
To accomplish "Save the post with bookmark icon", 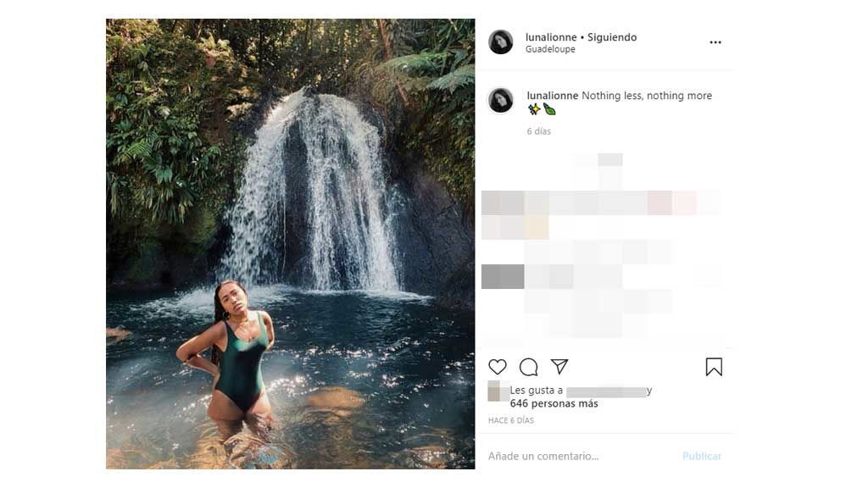I will [714, 367].
